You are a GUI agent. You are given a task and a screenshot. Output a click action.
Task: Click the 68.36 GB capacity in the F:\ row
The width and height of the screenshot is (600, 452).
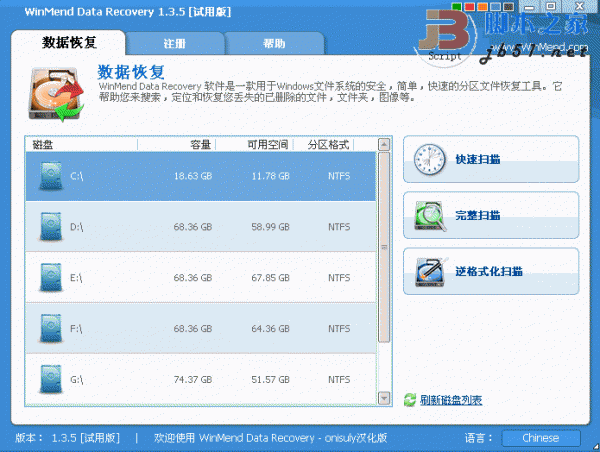[x=193, y=329]
